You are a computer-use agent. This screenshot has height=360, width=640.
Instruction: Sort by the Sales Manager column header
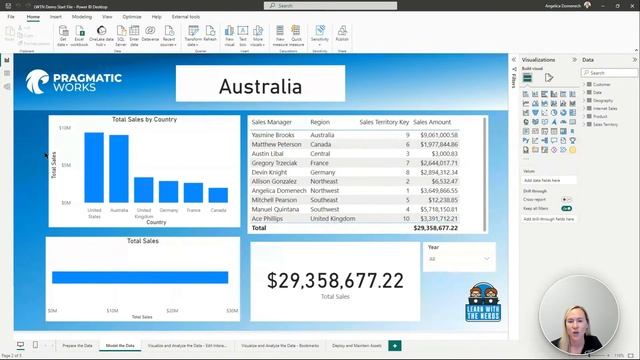(271, 122)
